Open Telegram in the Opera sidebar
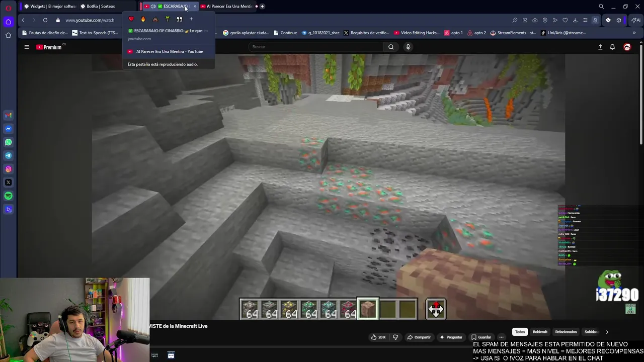644x362 pixels. point(8,156)
